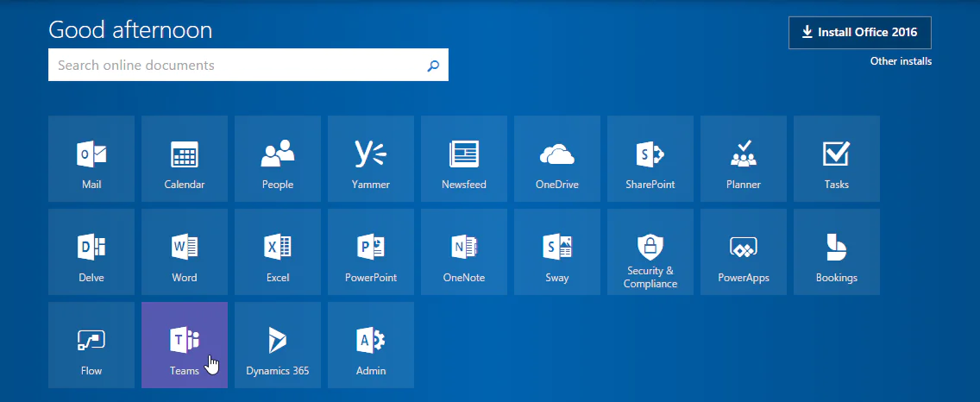Click in the Search online documents field
Screen dimensions: 980x402
point(233,66)
